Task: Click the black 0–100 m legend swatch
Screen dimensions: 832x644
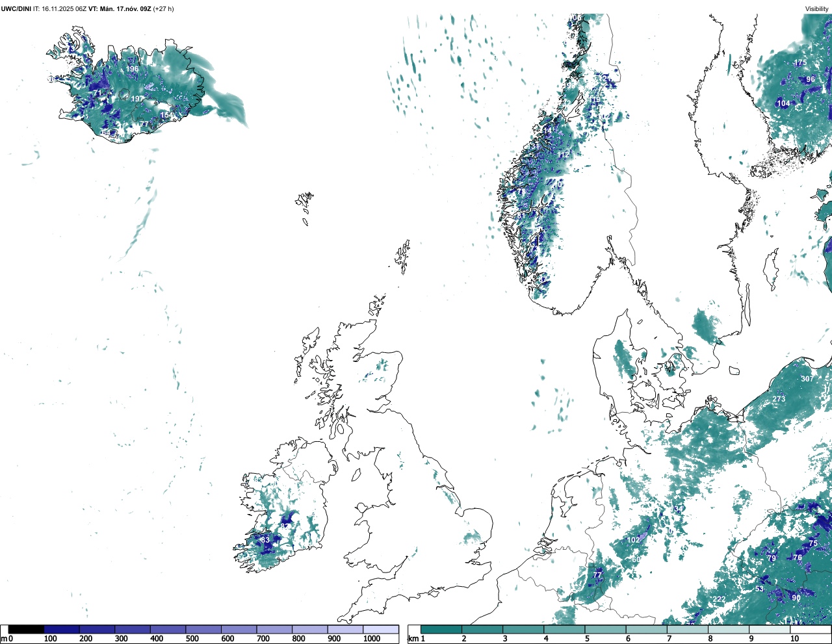Action: (26, 630)
